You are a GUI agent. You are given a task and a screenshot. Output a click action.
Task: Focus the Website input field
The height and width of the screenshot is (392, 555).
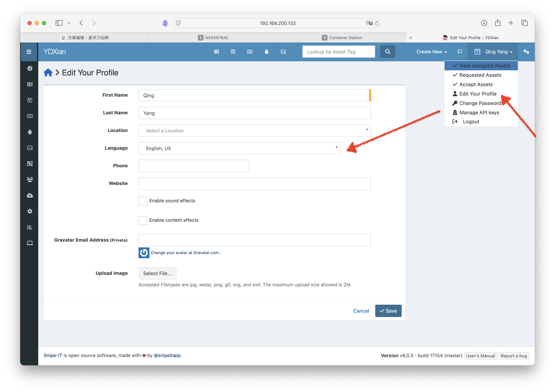pos(255,184)
